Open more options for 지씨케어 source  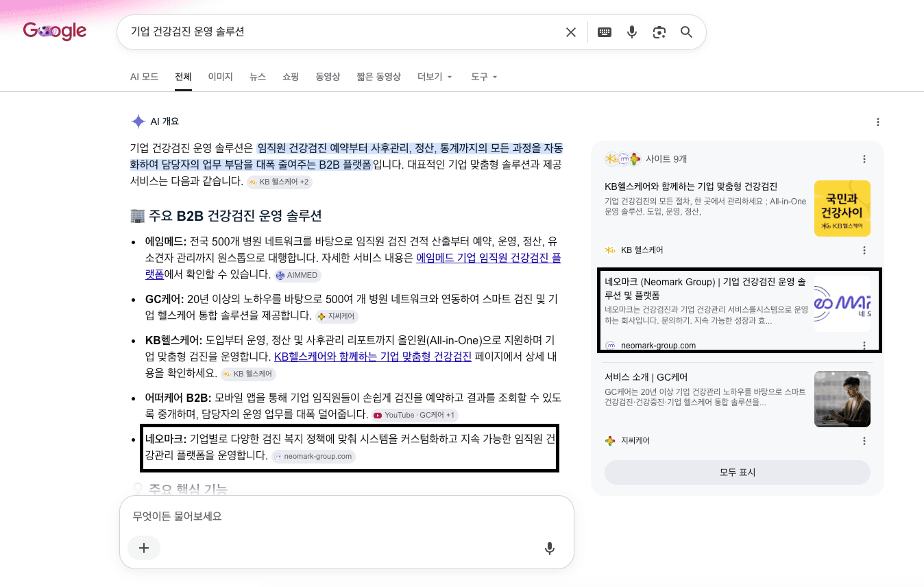point(864,441)
